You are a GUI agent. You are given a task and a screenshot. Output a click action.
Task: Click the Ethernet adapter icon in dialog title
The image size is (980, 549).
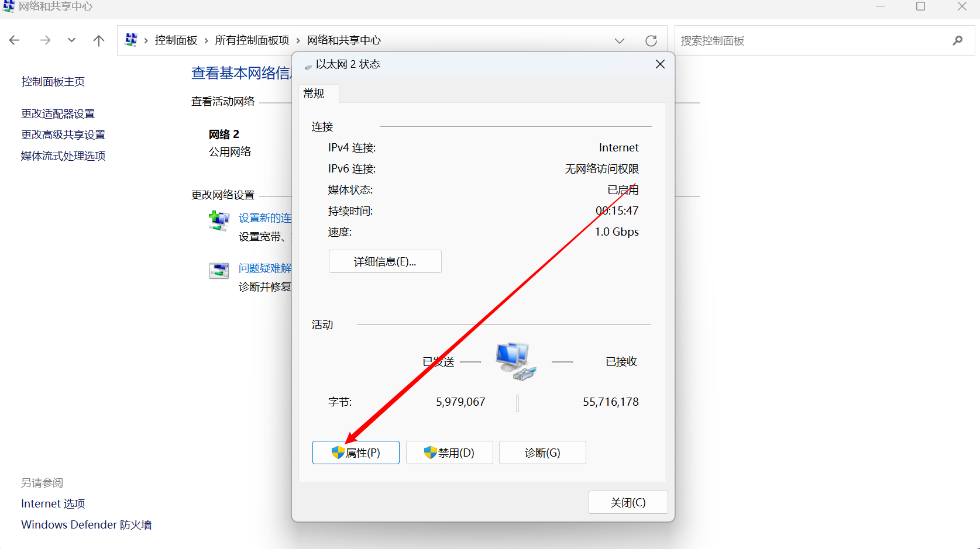[x=308, y=64]
